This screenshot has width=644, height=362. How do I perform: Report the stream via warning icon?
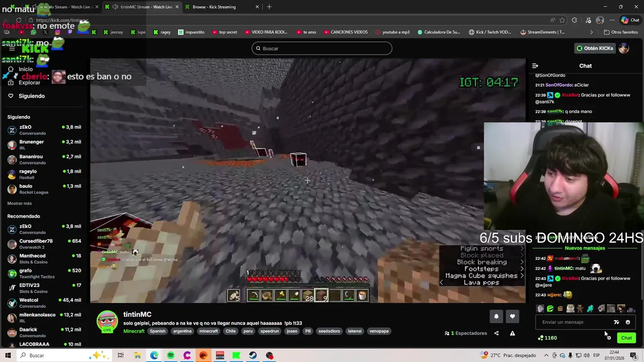click(512, 333)
